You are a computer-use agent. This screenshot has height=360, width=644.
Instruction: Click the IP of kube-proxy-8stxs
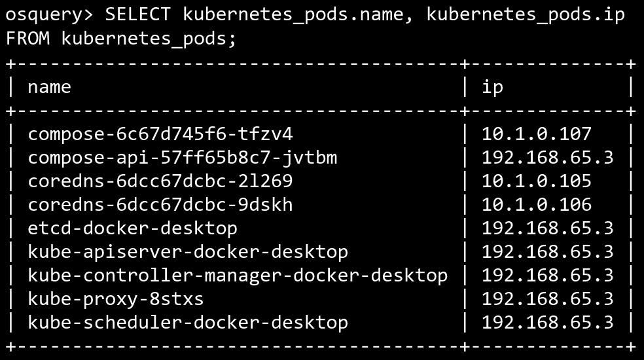(548, 299)
